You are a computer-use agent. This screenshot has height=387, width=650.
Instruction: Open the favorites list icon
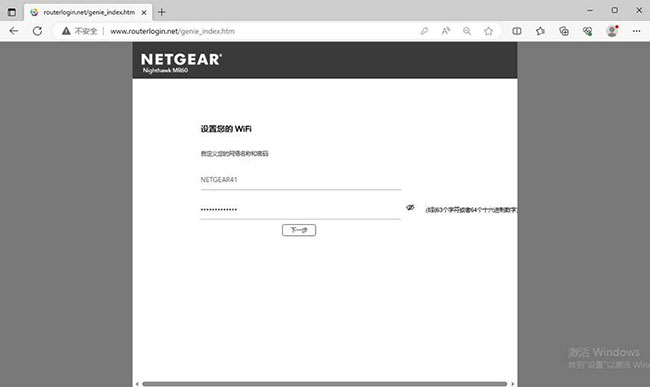pyautogui.click(x=540, y=31)
